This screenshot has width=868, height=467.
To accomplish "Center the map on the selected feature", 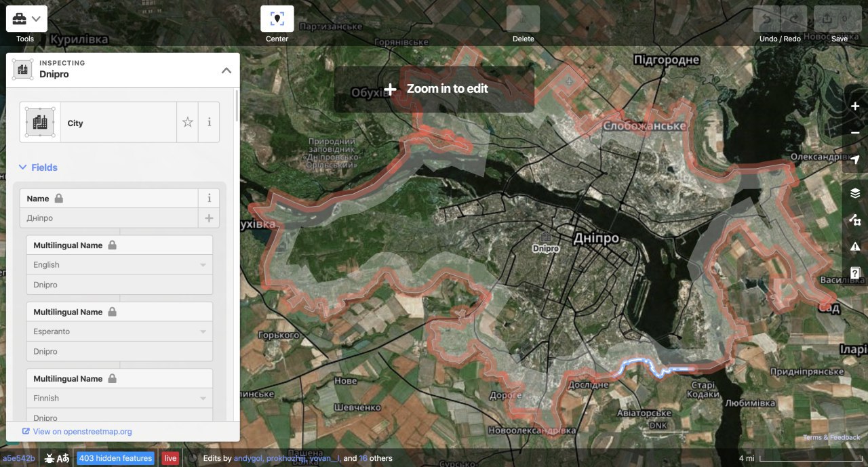I will (x=277, y=18).
